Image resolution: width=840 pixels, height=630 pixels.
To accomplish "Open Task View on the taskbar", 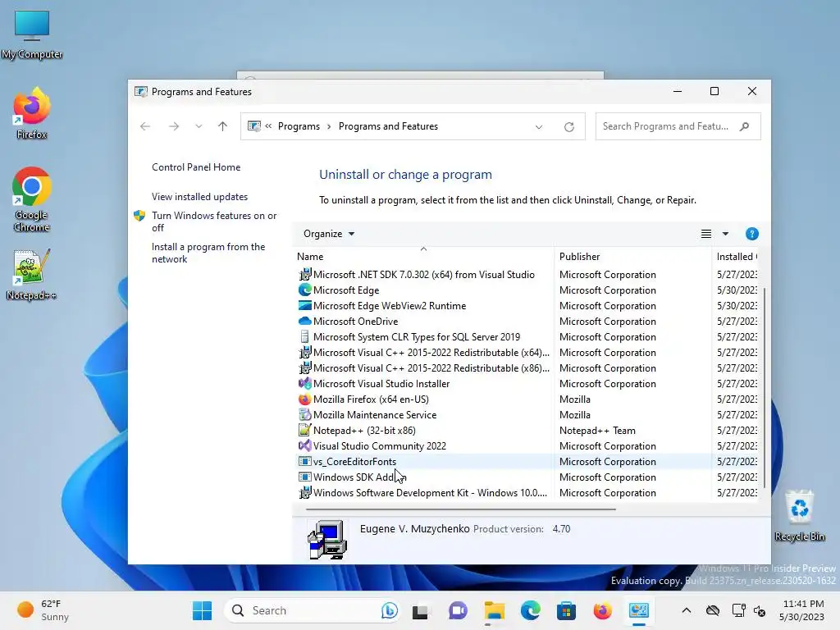I will 420,610.
